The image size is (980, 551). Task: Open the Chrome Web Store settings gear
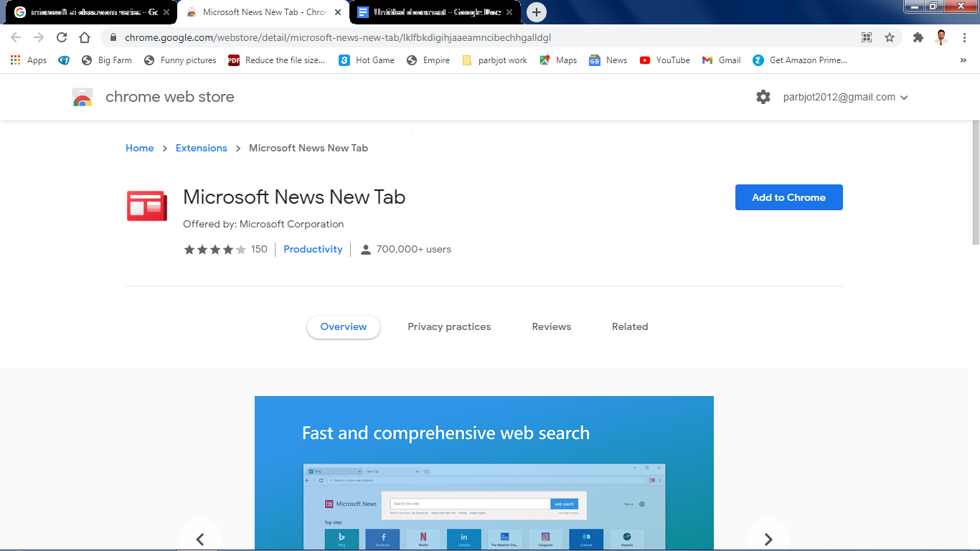pos(763,97)
